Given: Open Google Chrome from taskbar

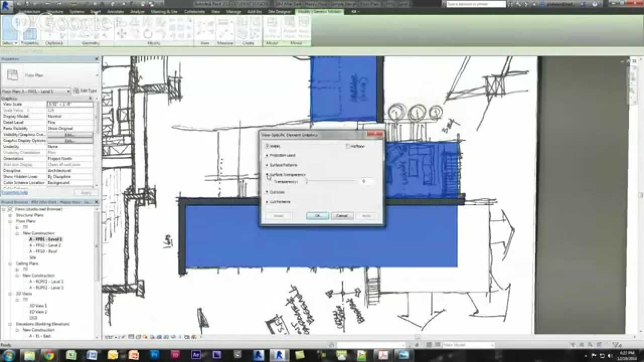Looking at the screenshot, I should tap(49, 355).
